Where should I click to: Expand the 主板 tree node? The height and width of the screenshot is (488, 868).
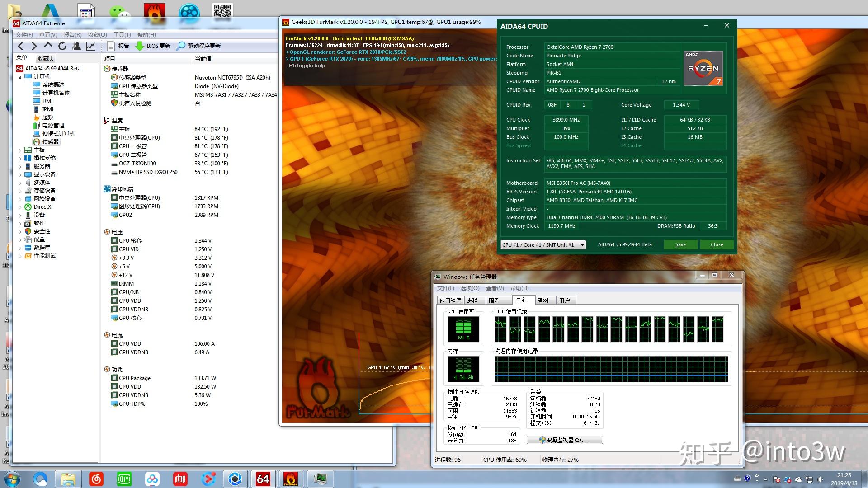pos(20,150)
